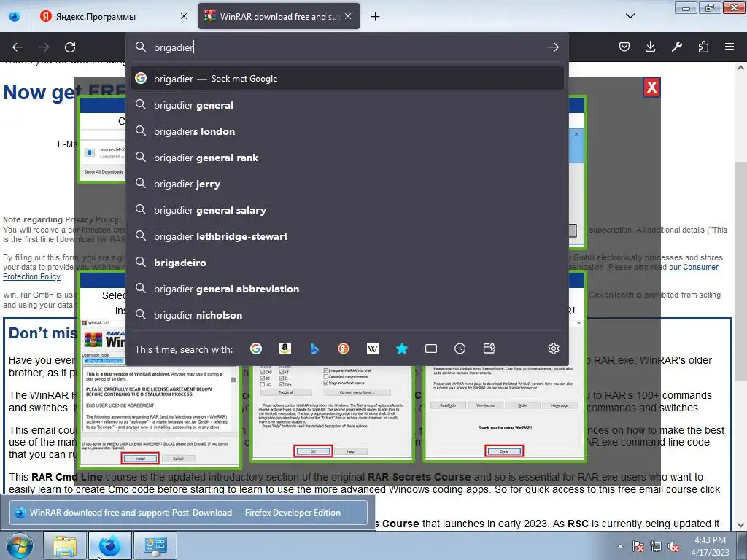The width and height of the screenshot is (747, 560).
Task: Close the WinRAR download tab
Action: pyautogui.click(x=348, y=16)
